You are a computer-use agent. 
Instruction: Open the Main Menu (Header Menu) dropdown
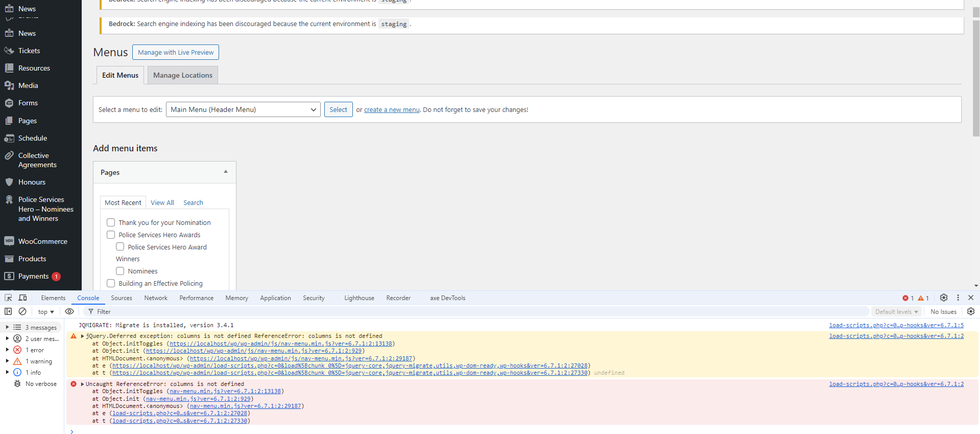243,109
